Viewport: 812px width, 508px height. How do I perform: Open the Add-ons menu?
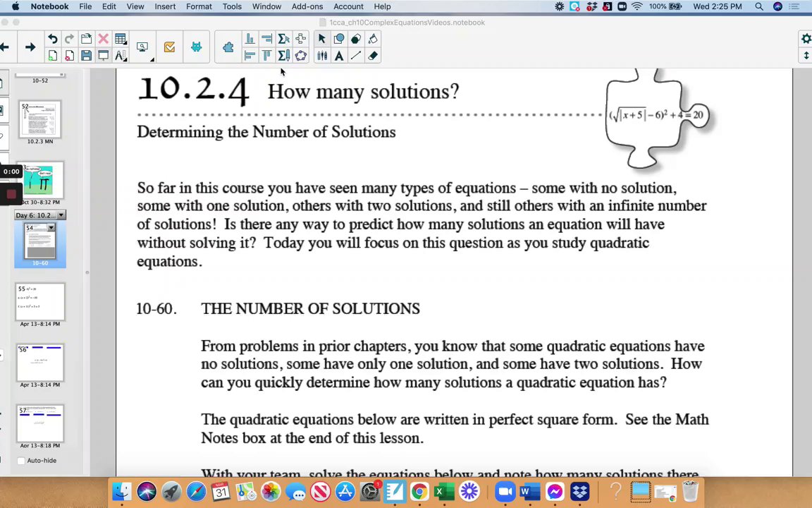coord(307,6)
